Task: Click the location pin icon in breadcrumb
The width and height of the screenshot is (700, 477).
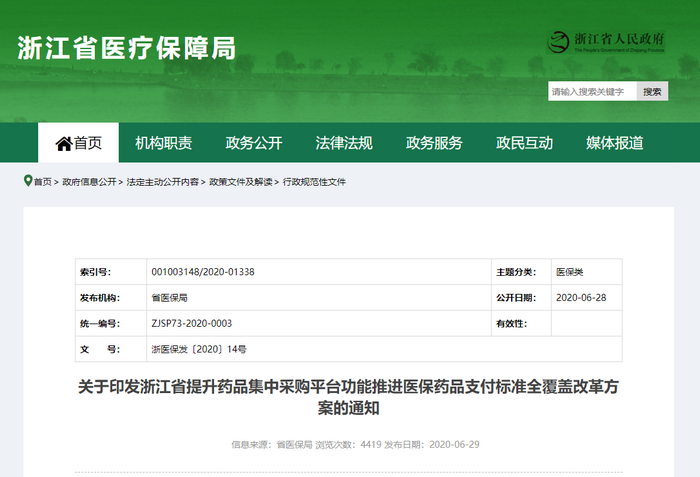Action: [27, 181]
